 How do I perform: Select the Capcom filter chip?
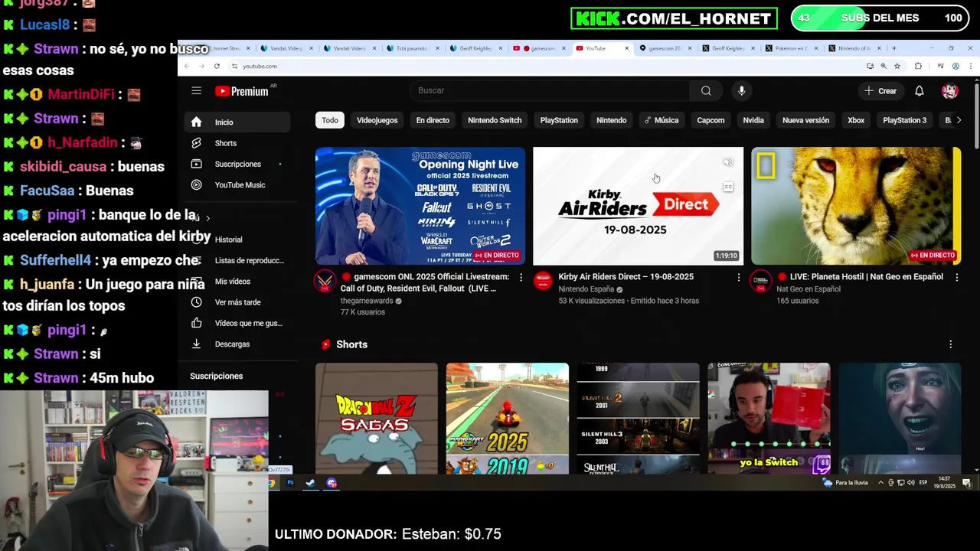click(x=710, y=120)
